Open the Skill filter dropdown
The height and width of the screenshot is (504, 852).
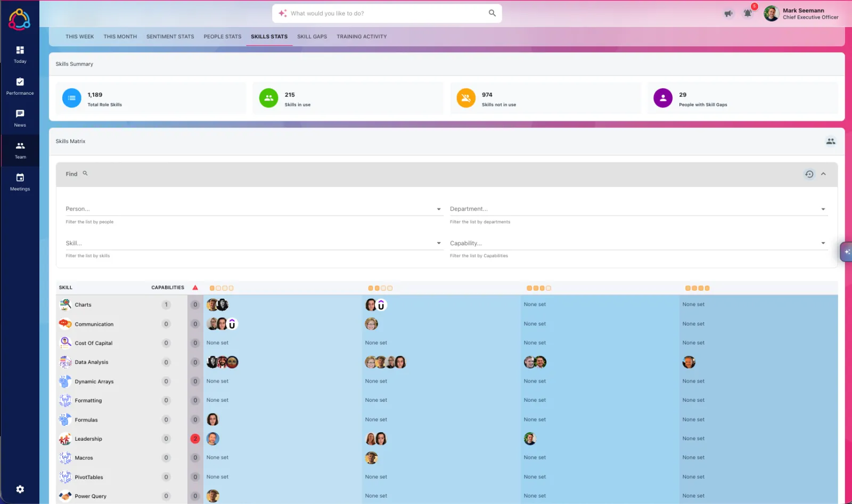253,243
